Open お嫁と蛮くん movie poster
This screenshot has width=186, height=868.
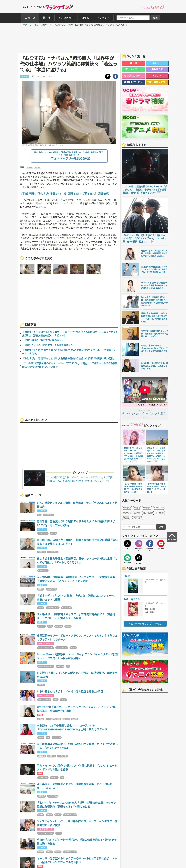[x=133, y=609]
